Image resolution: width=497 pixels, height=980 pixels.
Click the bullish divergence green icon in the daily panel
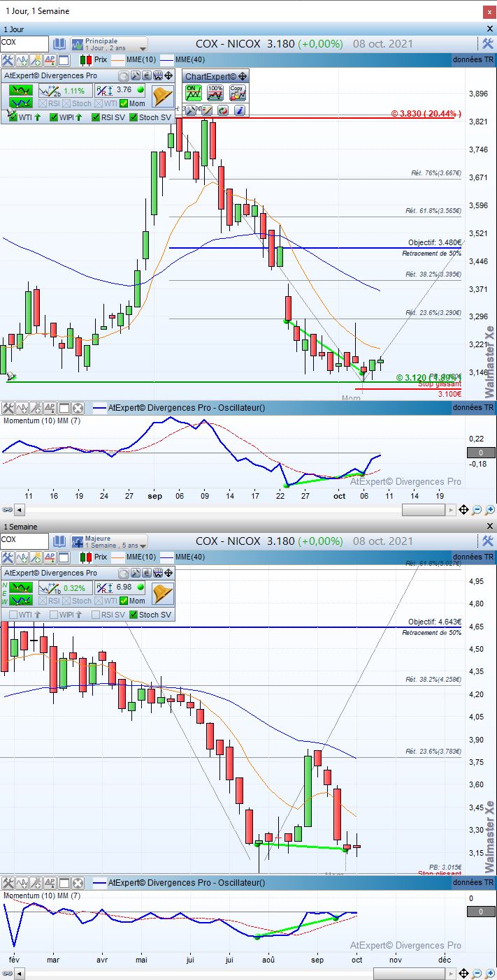20,103
